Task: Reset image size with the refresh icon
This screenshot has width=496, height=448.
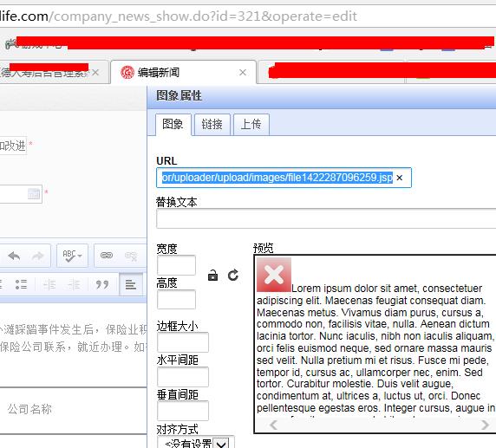Action: (x=233, y=275)
